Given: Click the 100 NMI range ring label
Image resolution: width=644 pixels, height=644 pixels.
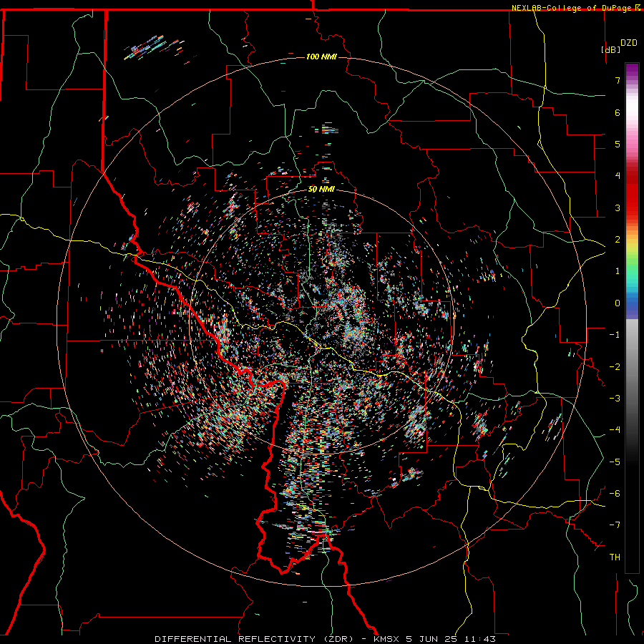Looking at the screenshot, I should [x=321, y=57].
